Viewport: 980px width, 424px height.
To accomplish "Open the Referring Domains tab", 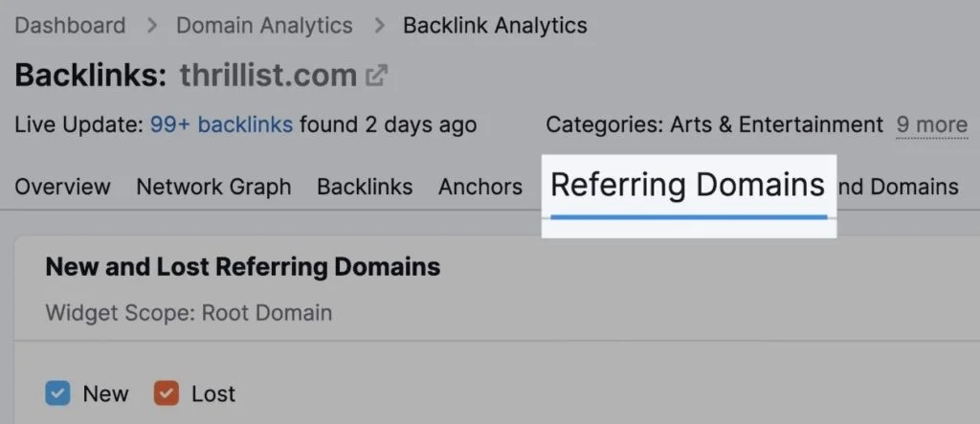I will (x=687, y=186).
